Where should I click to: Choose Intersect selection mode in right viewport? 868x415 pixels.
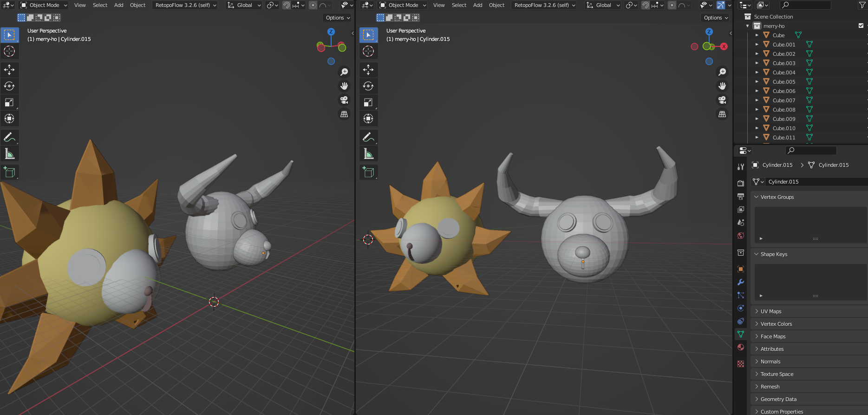[416, 18]
